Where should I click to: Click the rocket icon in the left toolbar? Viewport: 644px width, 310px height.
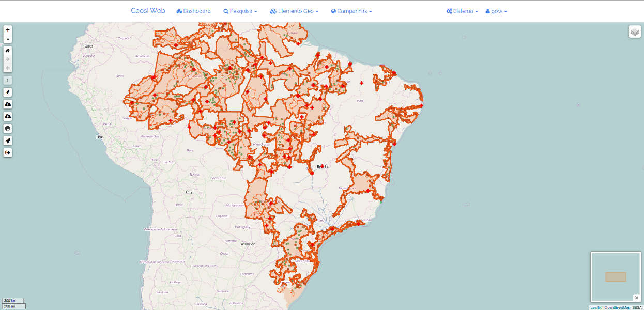(x=8, y=141)
